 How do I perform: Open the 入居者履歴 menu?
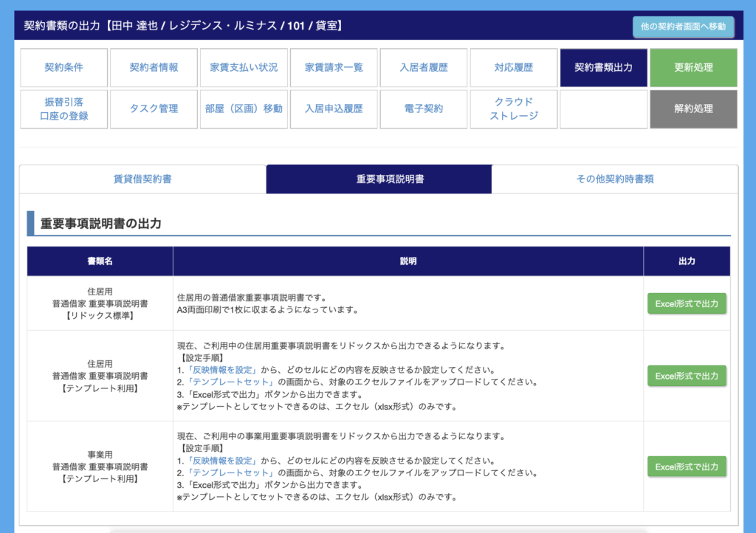click(x=424, y=68)
